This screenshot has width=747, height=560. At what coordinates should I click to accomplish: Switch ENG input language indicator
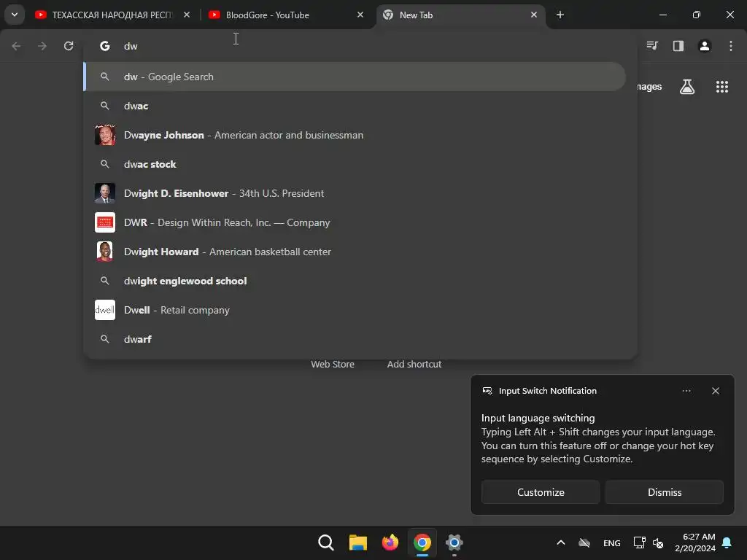pyautogui.click(x=612, y=542)
